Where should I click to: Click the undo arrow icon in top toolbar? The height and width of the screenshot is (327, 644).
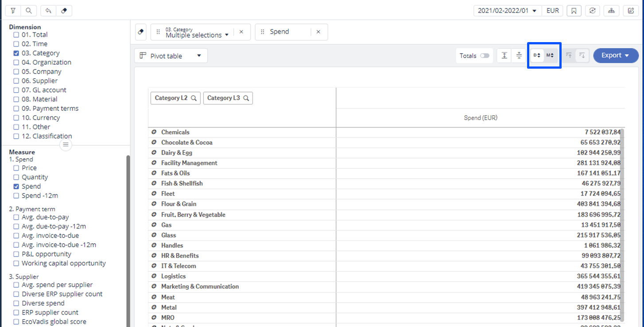48,11
